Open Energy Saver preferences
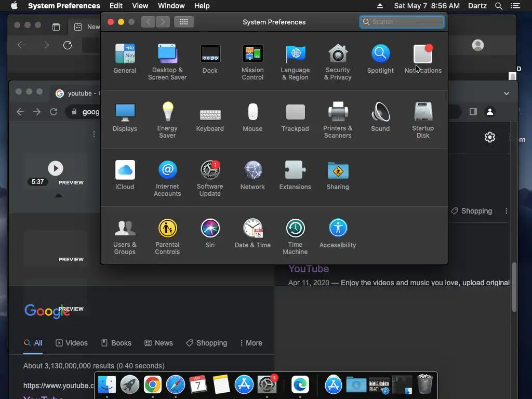The image size is (532, 399). [167, 120]
